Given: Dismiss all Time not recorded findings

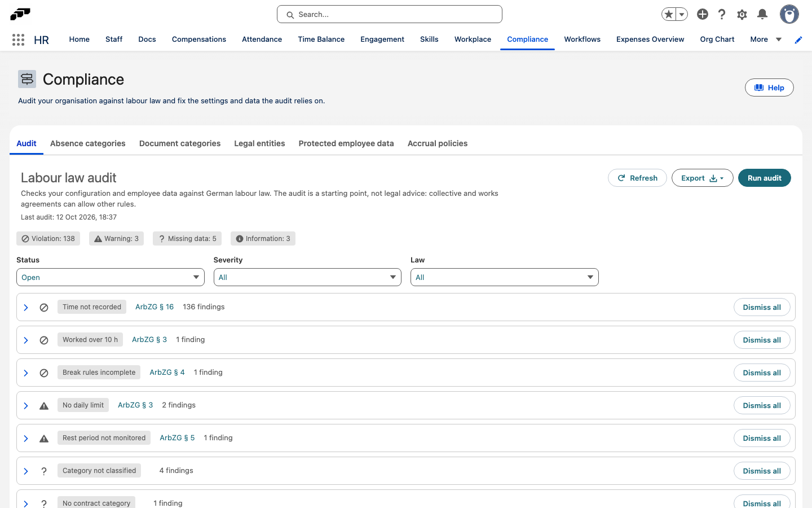Looking at the screenshot, I should click(762, 308).
